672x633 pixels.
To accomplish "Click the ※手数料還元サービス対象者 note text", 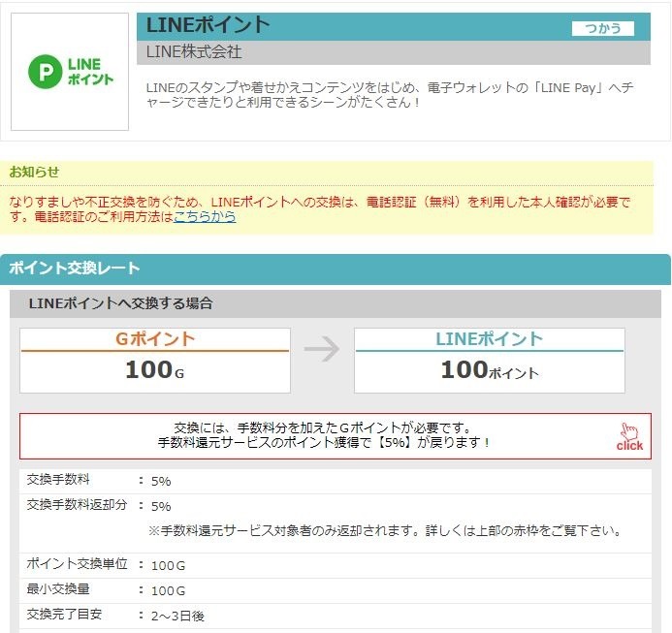I will tap(384, 531).
